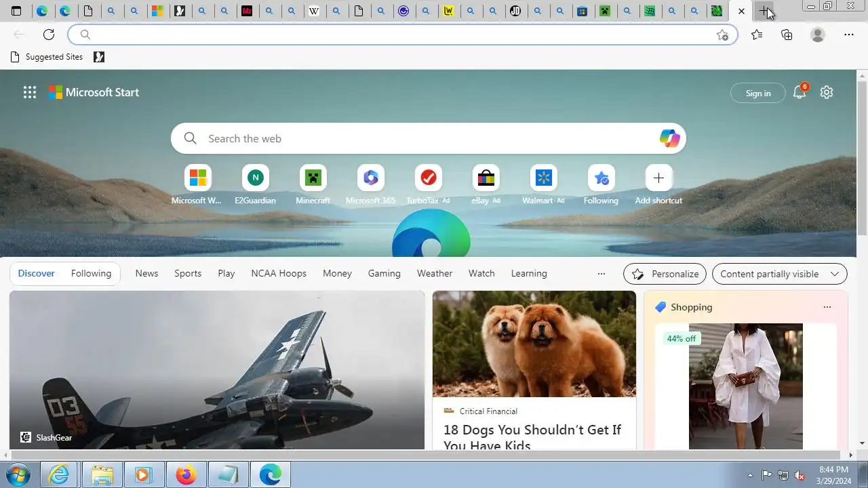The image size is (868, 488).
Task: Go to Microsoft Start home
Action: coord(94,92)
